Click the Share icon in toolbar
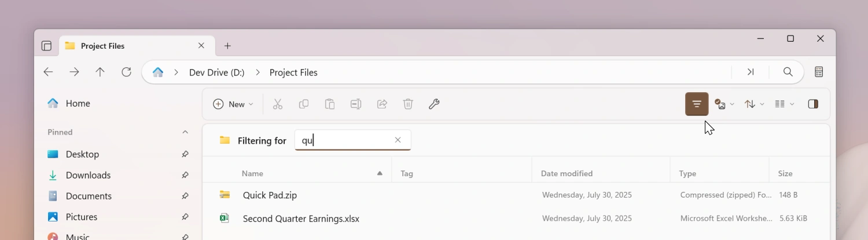 click(382, 104)
